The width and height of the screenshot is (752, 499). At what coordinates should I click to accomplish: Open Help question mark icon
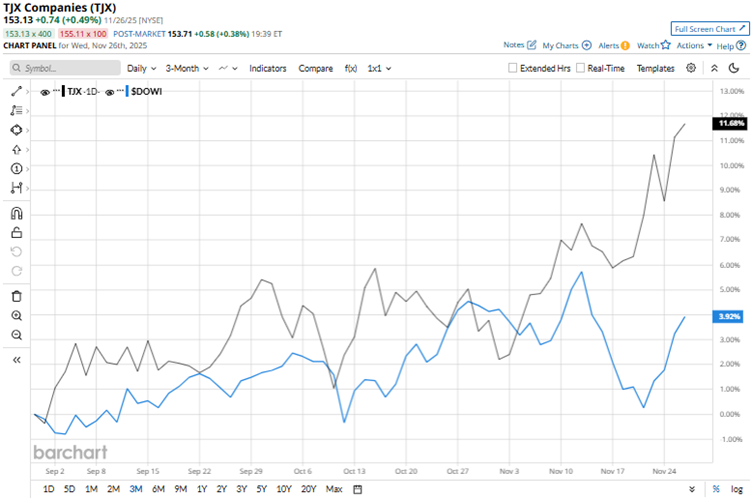(x=741, y=46)
